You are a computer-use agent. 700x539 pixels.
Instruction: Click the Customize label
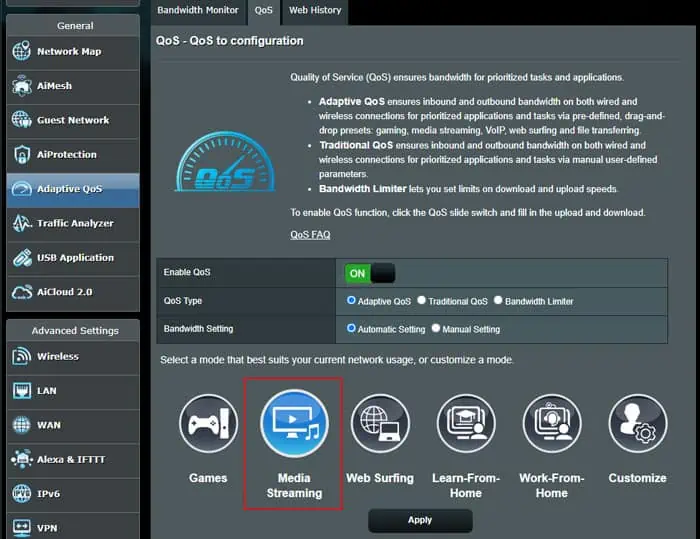tap(638, 478)
